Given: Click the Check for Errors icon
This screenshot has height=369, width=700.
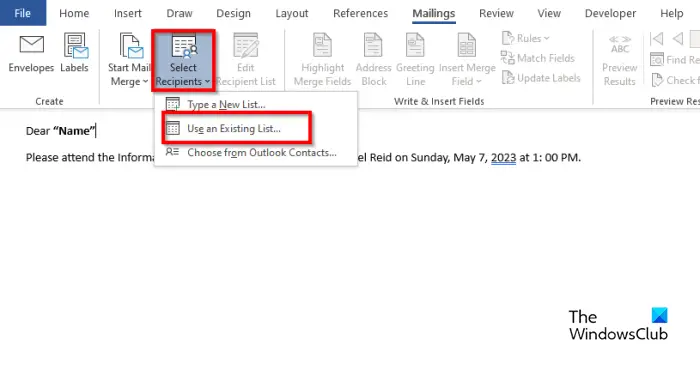Looking at the screenshot, I should (657, 80).
